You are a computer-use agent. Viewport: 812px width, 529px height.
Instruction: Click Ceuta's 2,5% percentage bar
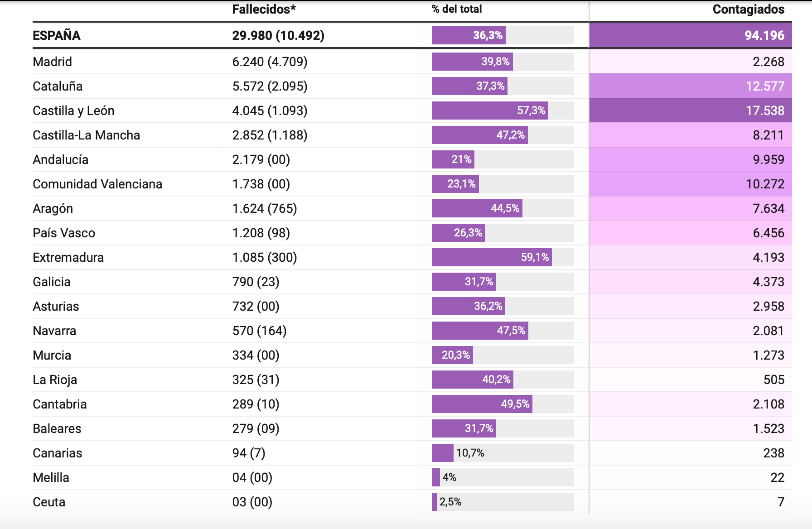pyautogui.click(x=435, y=502)
